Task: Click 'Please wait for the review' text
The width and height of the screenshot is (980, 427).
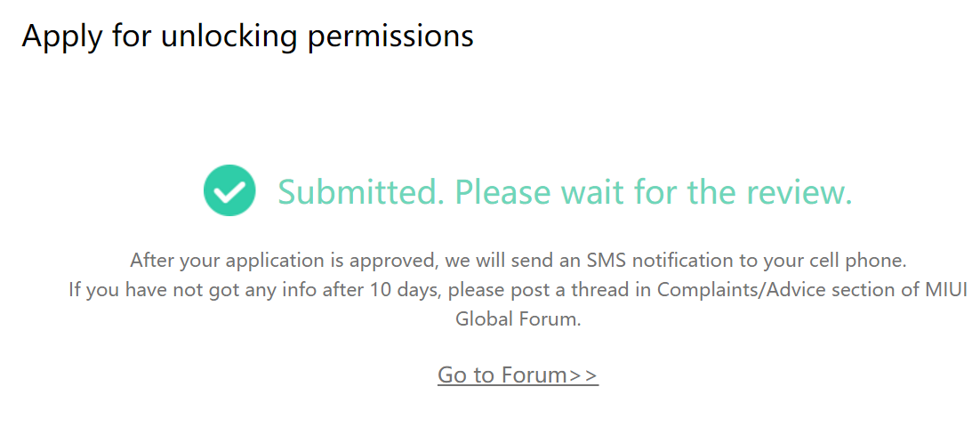Action: coord(654,192)
